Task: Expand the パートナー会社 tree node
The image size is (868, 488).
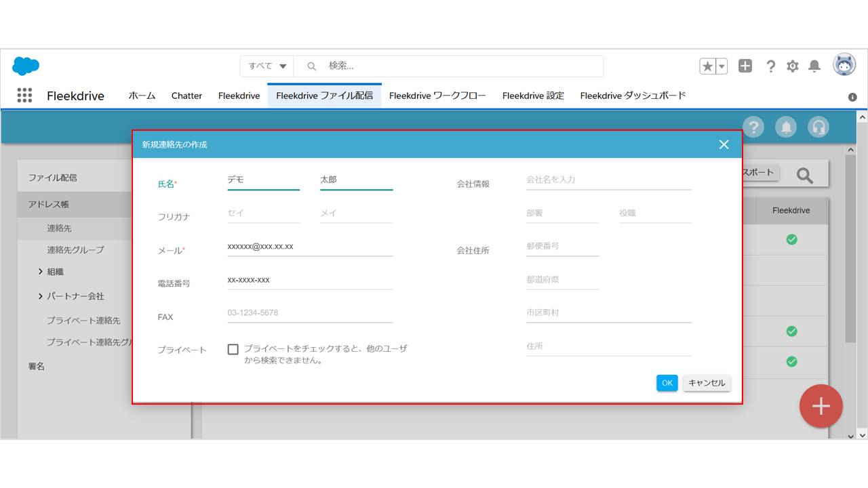Action: [x=41, y=296]
